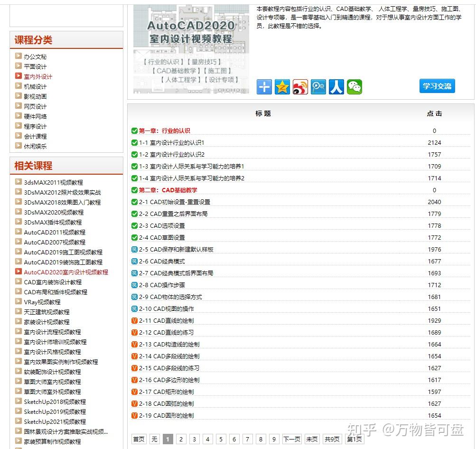This screenshot has height=449, width=476.
Task: Click arrow icon beside SketchUp2021视频教程
Action: [x=19, y=421]
